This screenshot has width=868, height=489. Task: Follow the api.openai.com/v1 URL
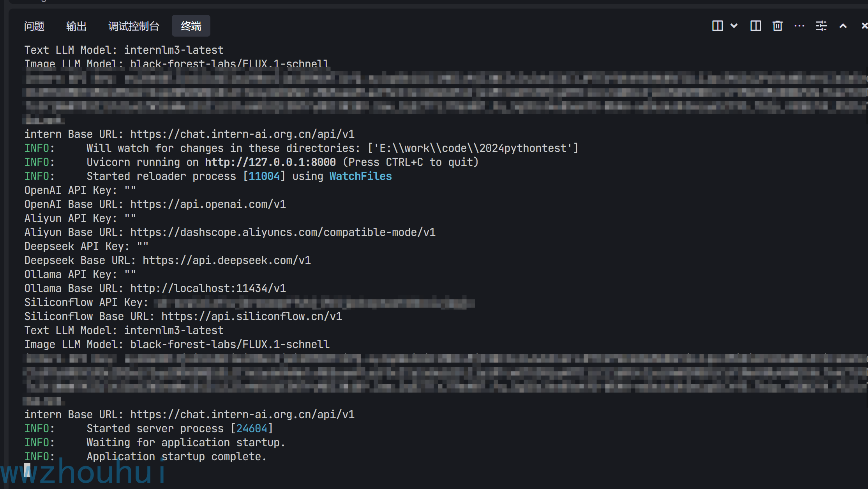[208, 204]
